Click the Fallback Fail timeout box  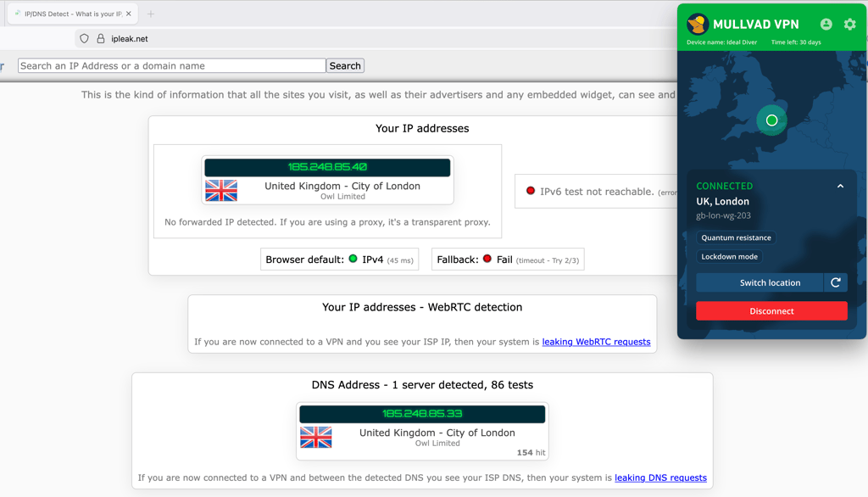(508, 260)
